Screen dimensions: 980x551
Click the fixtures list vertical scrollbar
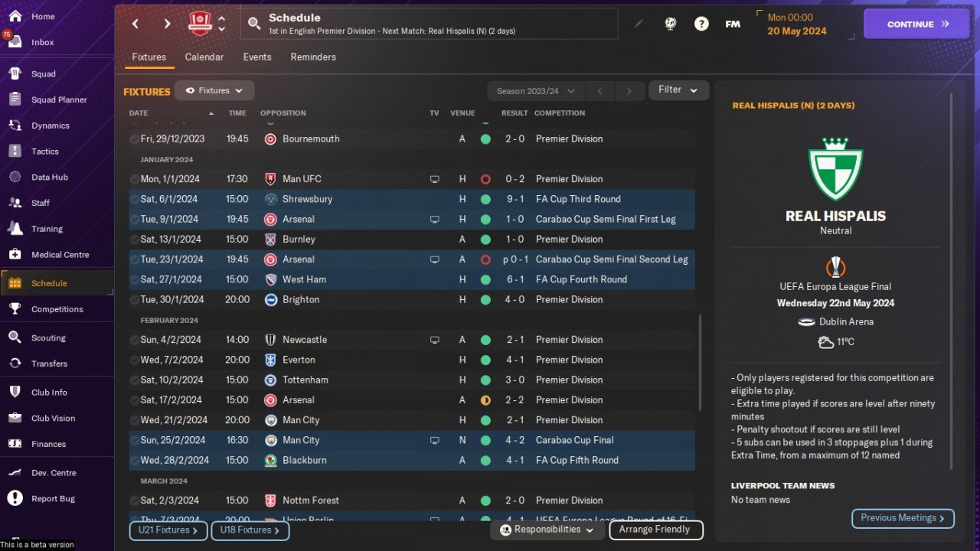700,364
